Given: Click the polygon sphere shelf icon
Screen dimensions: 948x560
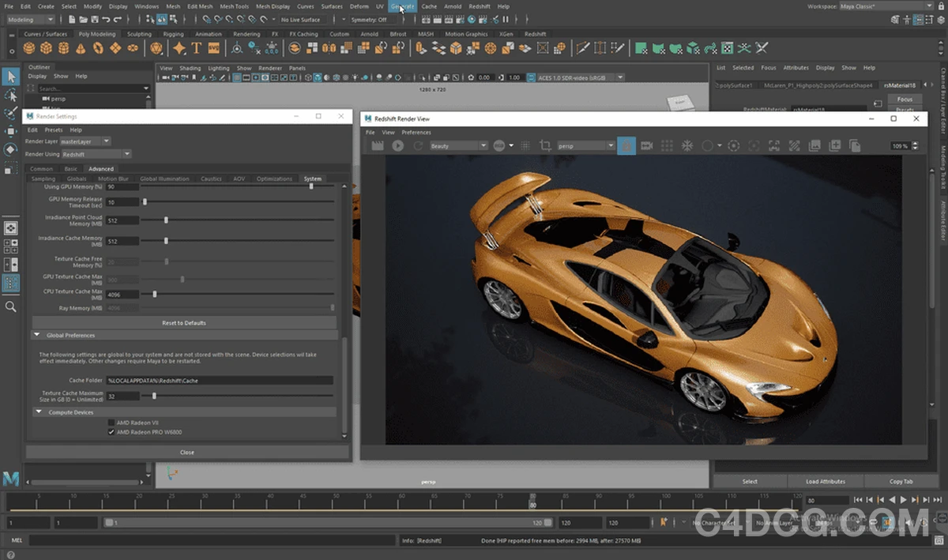Looking at the screenshot, I should pyautogui.click(x=30, y=48).
